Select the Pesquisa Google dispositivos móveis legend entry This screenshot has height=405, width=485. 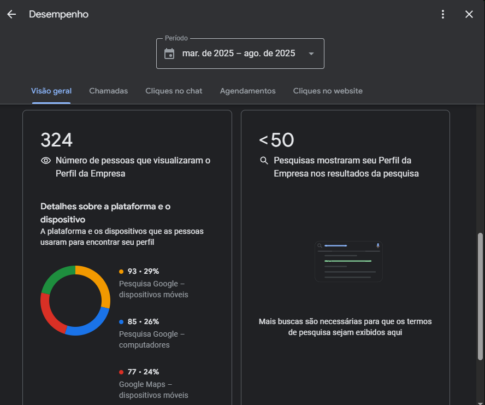(153, 283)
